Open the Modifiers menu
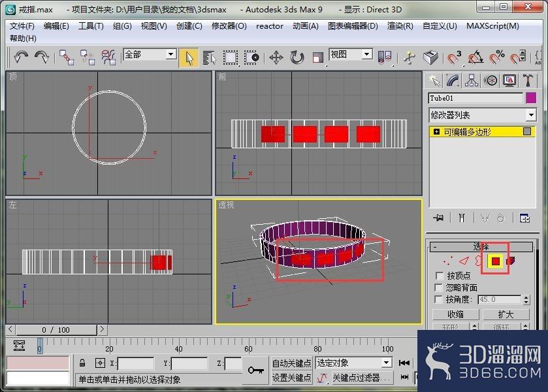The width and height of the screenshot is (548, 392). (x=229, y=26)
